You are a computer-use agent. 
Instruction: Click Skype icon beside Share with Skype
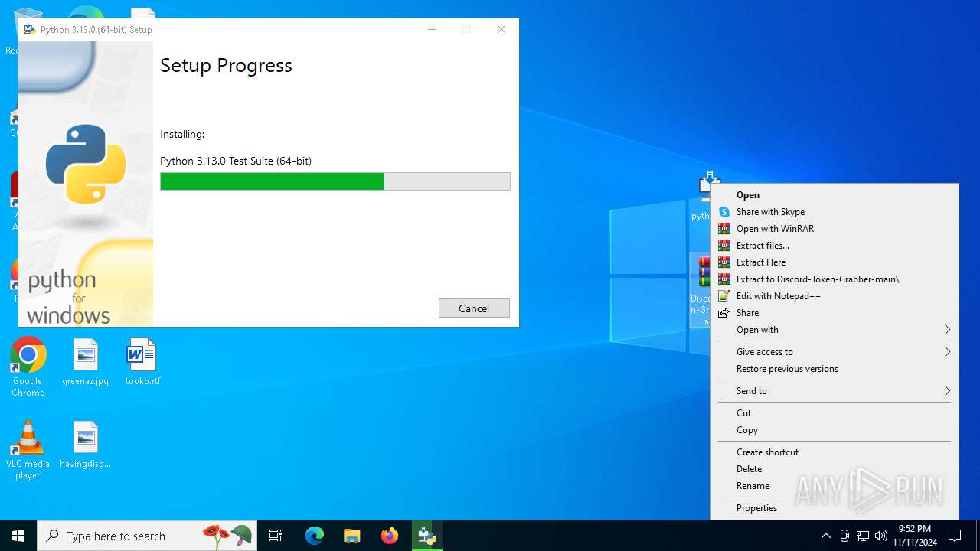724,212
